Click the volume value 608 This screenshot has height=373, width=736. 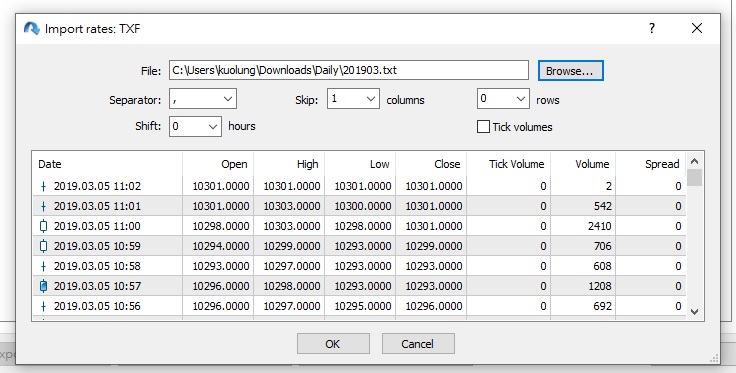pos(603,266)
